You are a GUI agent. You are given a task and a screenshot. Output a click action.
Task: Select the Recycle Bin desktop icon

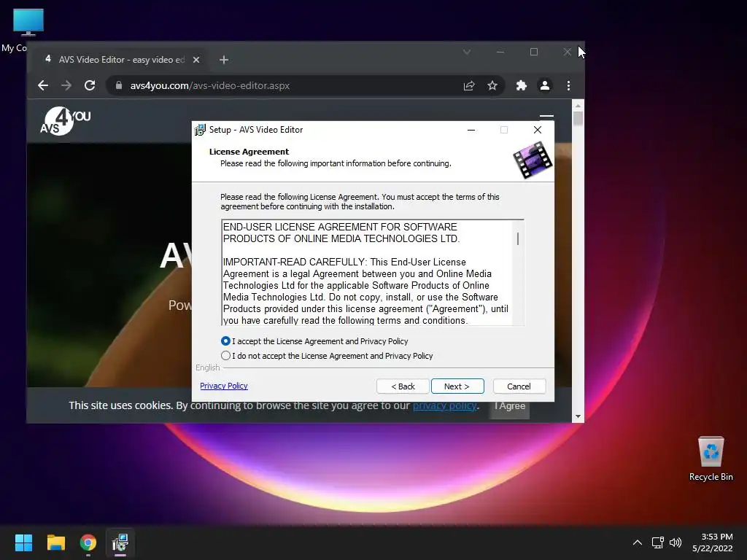711,458
